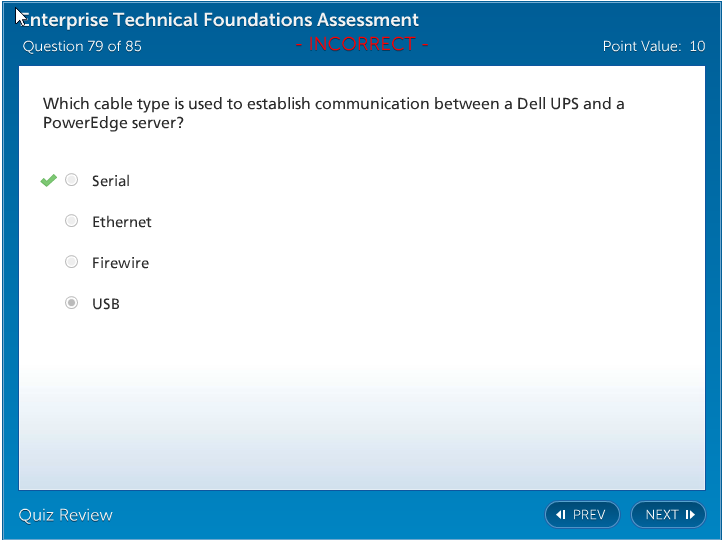Screen dimensions: 725x540
Task: Click the right arrow icon on NEXT
Action: coord(690,515)
